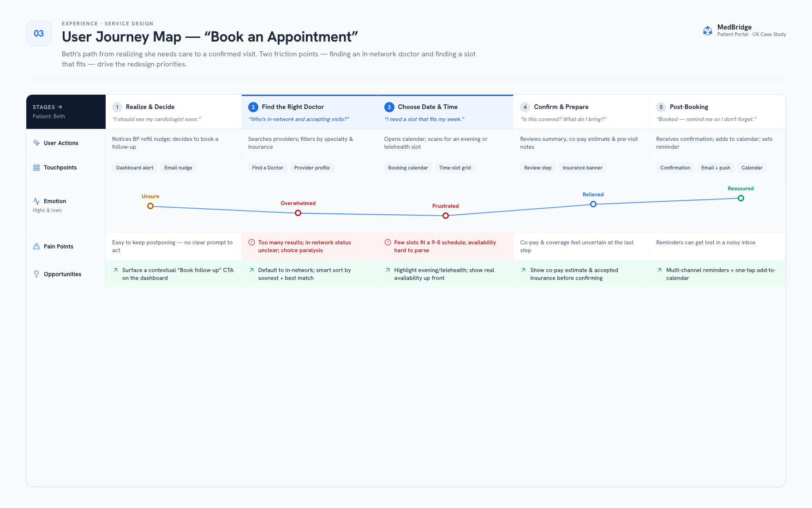Click the User Actions row icon
Viewport: 812px width, 508px height.
coord(36,143)
